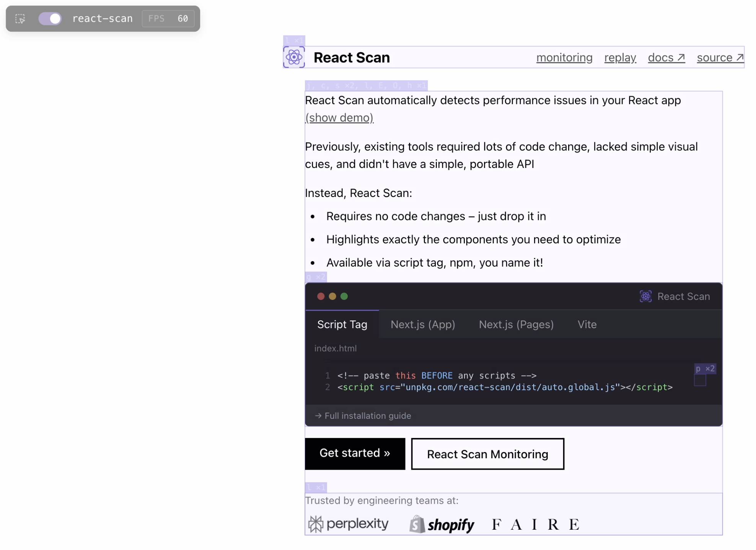Screen dimensions: 756x550
Task: Click the React Scan logo icon in header
Action: 294,57
